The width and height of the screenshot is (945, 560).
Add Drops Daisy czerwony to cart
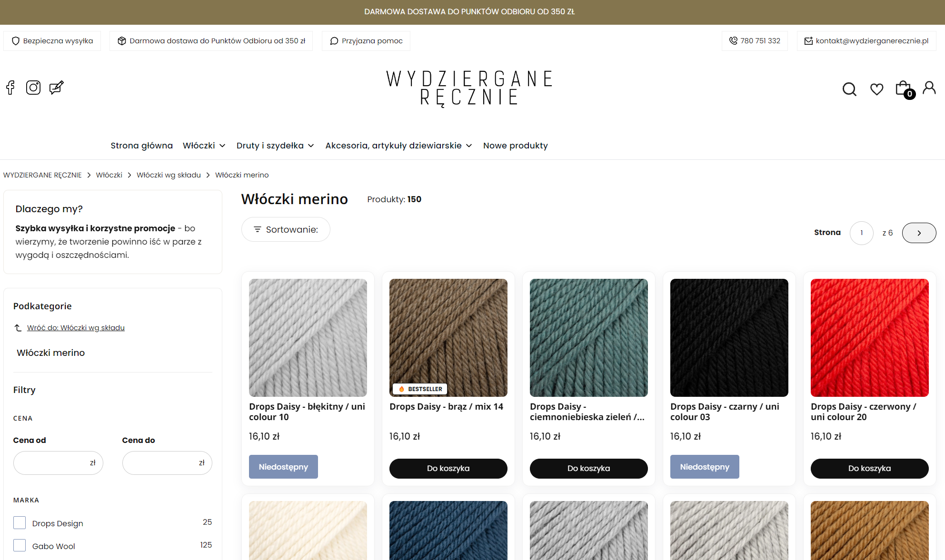click(869, 468)
